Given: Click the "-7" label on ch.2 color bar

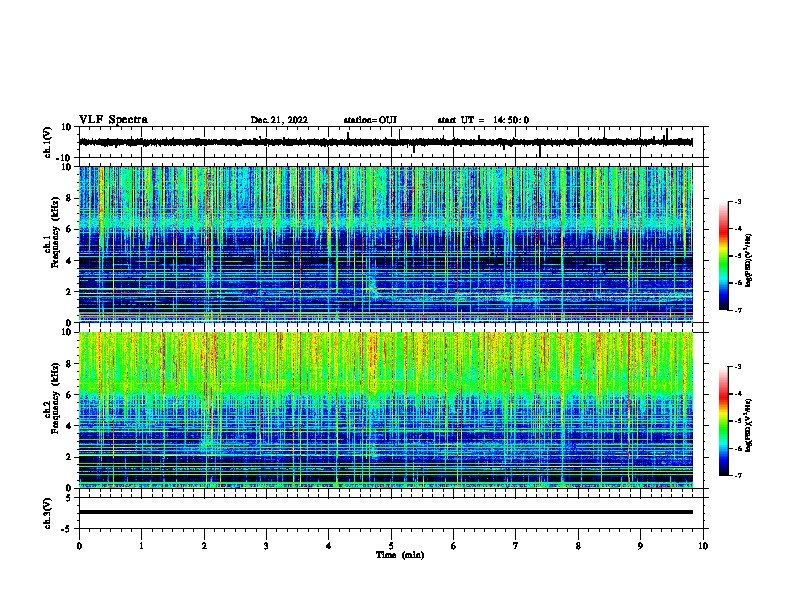Looking at the screenshot, I should tap(737, 475).
